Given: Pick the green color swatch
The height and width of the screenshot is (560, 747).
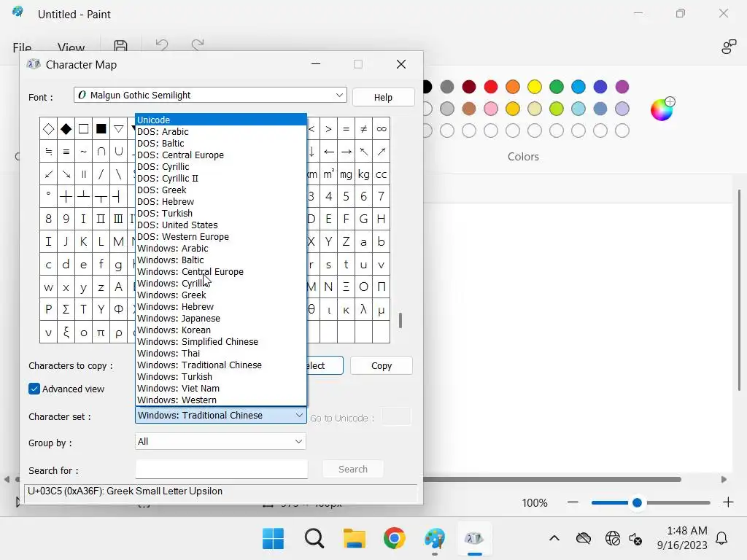Looking at the screenshot, I should [557, 87].
